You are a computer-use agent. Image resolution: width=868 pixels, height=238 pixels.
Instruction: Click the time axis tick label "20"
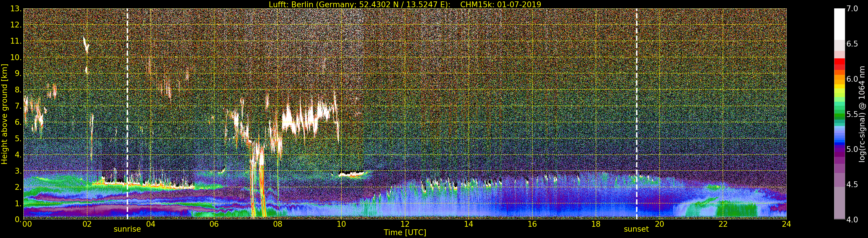tap(659, 224)
